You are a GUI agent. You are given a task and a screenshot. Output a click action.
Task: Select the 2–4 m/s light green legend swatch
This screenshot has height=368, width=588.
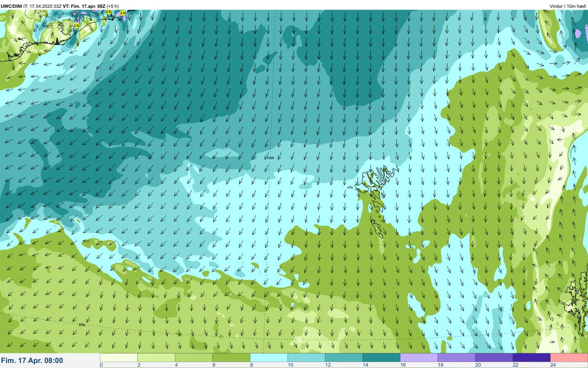click(x=157, y=357)
